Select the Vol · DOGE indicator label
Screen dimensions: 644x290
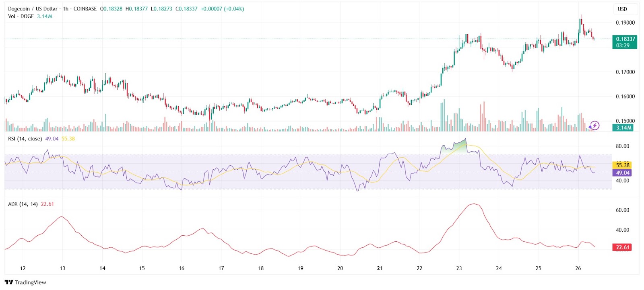click(x=21, y=16)
